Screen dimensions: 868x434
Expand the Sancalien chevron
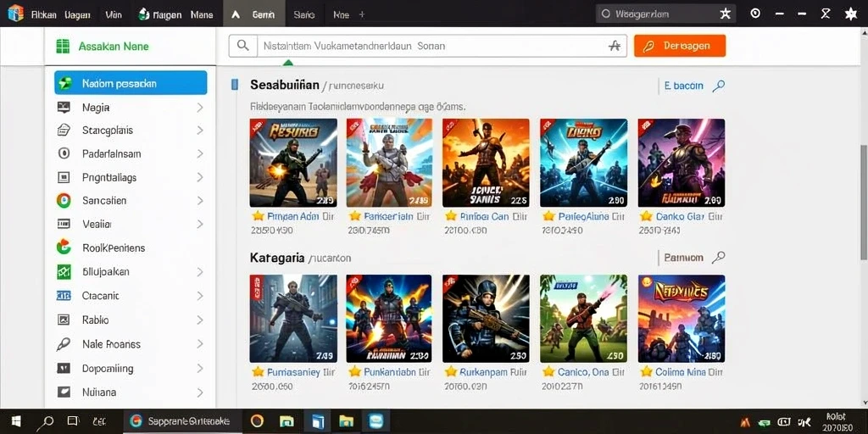click(200, 200)
